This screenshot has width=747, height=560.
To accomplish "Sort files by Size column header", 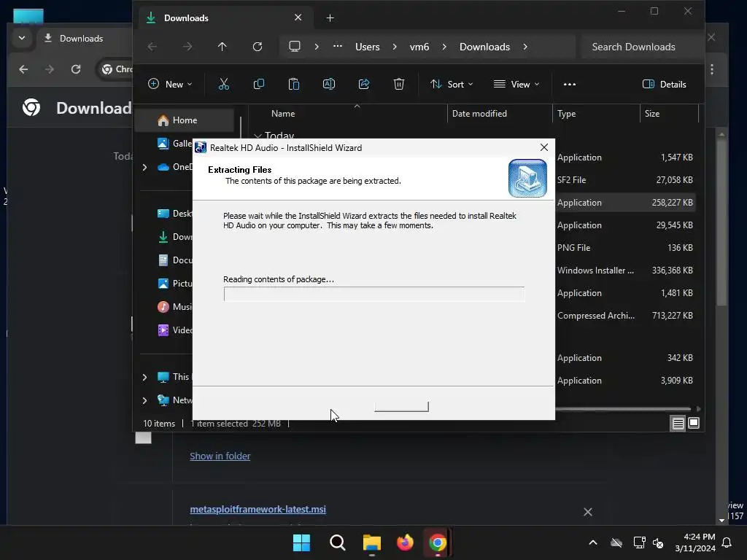I will (651, 114).
